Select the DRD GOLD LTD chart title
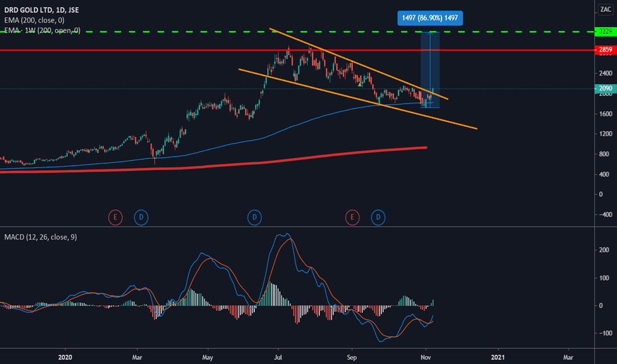The height and width of the screenshot is (364, 617). (41, 10)
